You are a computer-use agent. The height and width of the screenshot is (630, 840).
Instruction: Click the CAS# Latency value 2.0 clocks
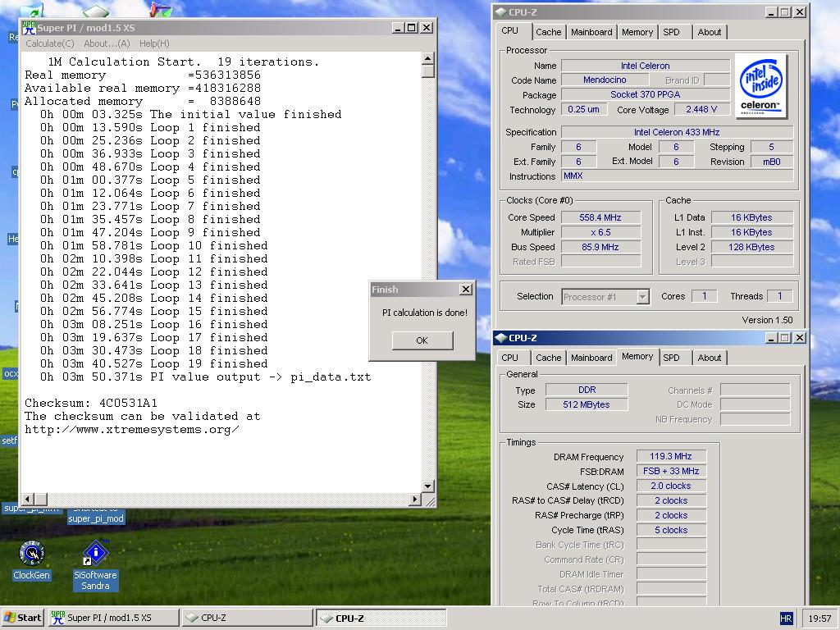(671, 486)
